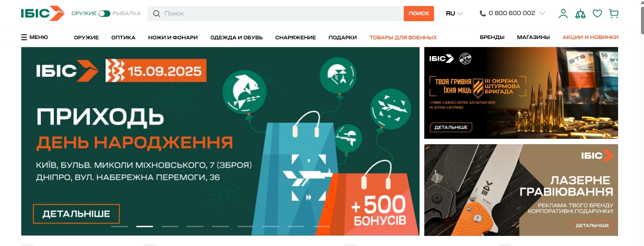644x246 pixels.
Task: Open the shopping cart icon
Action: [x=614, y=14]
